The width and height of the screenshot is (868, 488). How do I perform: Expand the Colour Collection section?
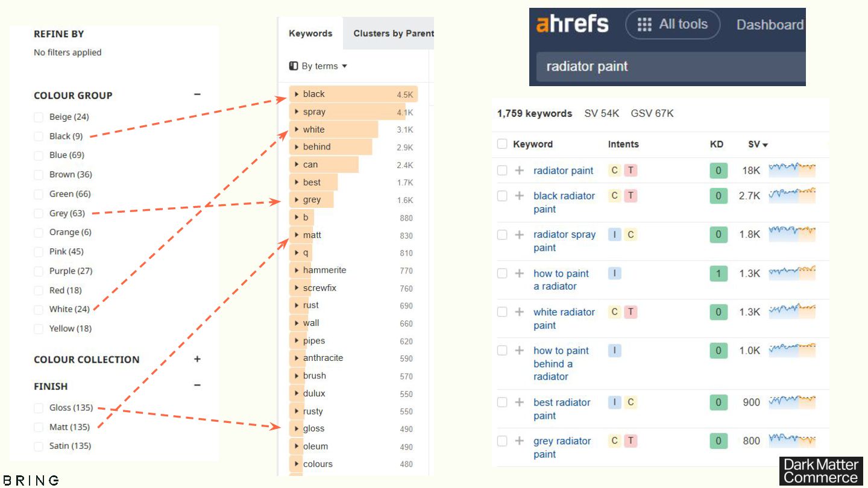click(197, 359)
